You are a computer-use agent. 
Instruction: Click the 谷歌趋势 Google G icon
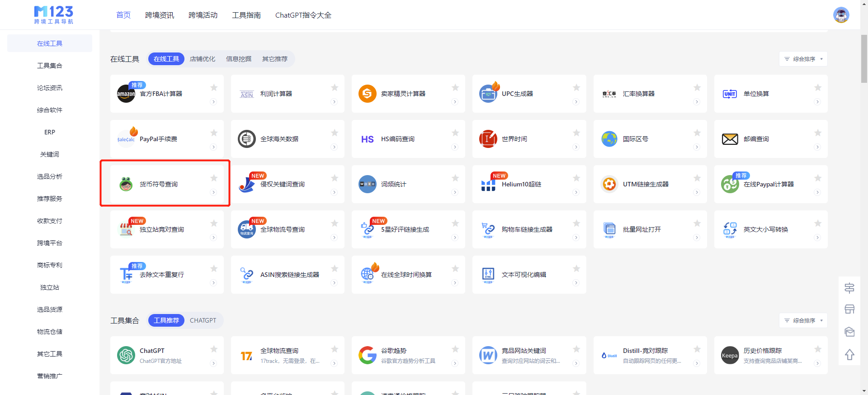point(368,355)
